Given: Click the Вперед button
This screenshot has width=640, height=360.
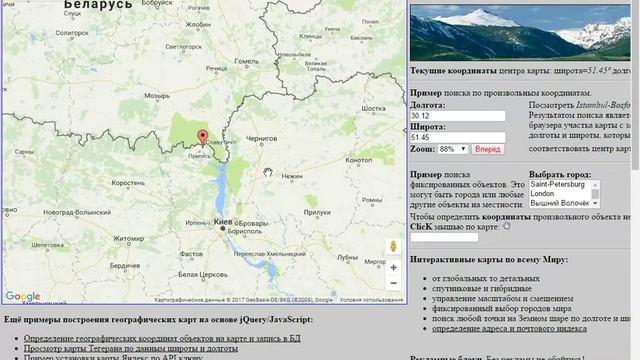Looking at the screenshot, I should (488, 149).
